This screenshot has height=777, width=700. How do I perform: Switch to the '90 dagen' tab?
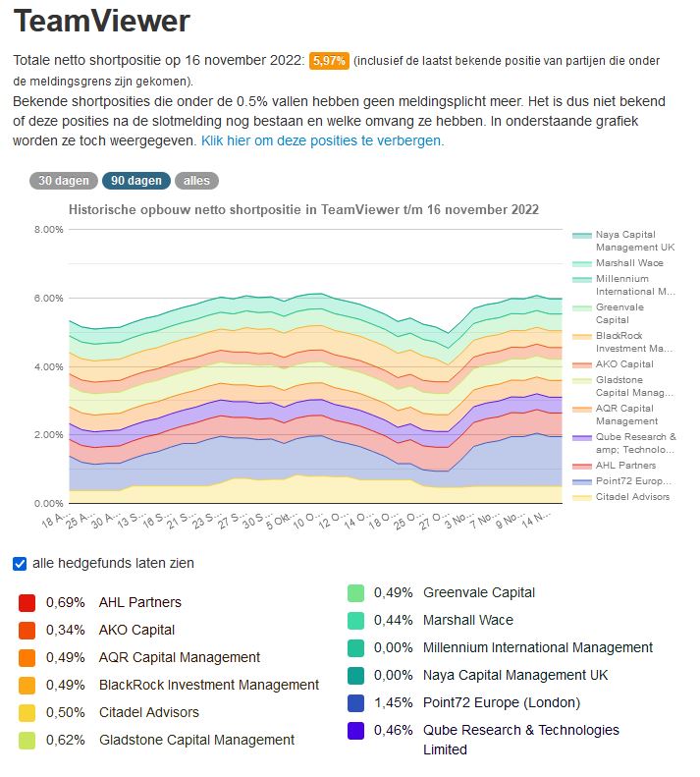click(135, 181)
